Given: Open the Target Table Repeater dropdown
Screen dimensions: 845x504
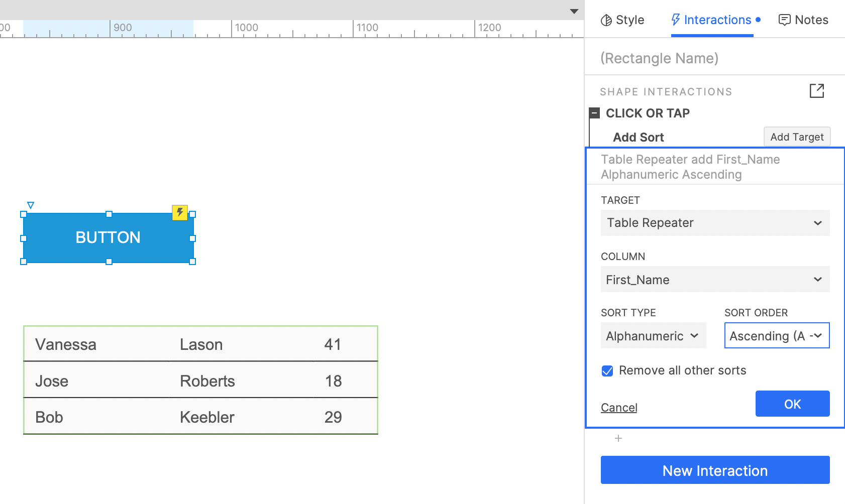Looking at the screenshot, I should click(x=715, y=223).
